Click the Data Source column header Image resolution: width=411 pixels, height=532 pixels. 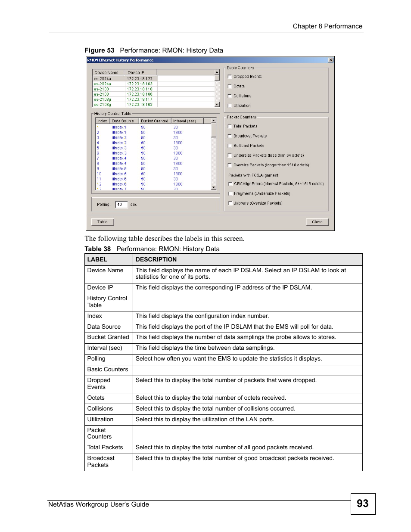124,121
